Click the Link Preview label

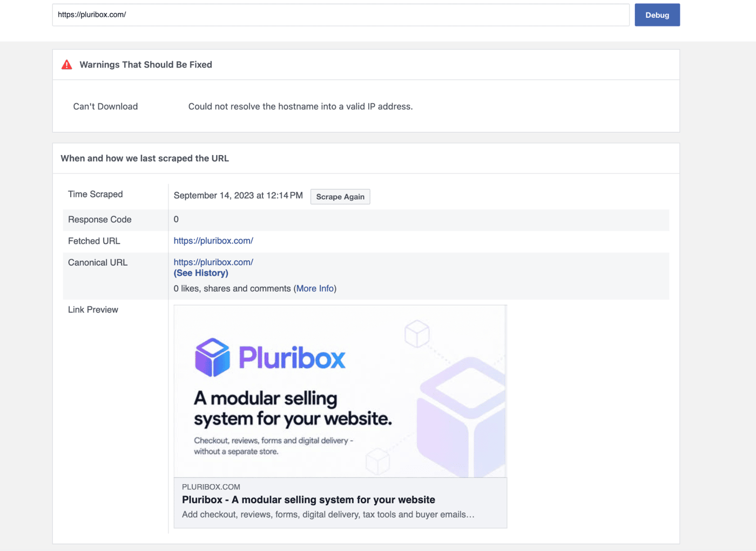(93, 310)
